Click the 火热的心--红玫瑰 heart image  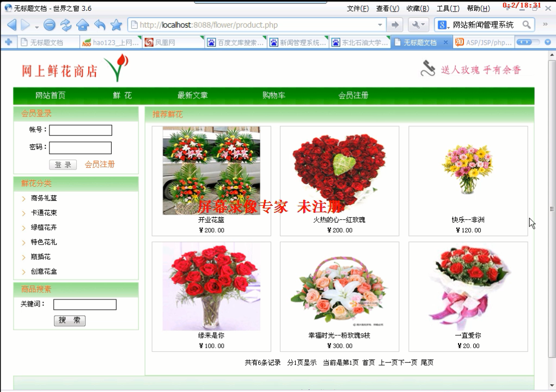[x=340, y=170]
